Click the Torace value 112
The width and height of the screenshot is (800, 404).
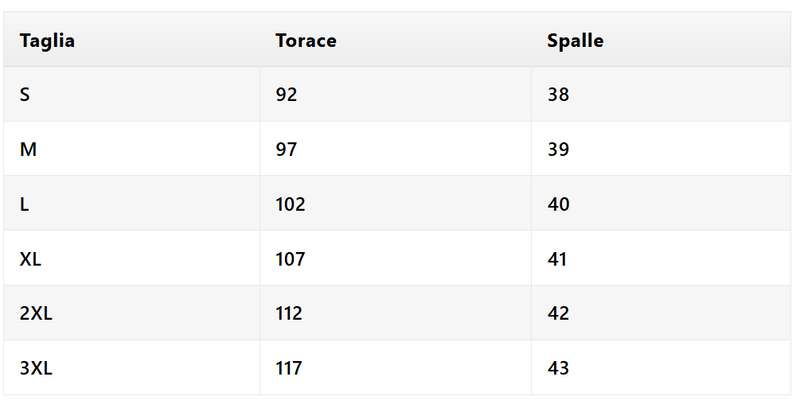pyautogui.click(x=289, y=313)
